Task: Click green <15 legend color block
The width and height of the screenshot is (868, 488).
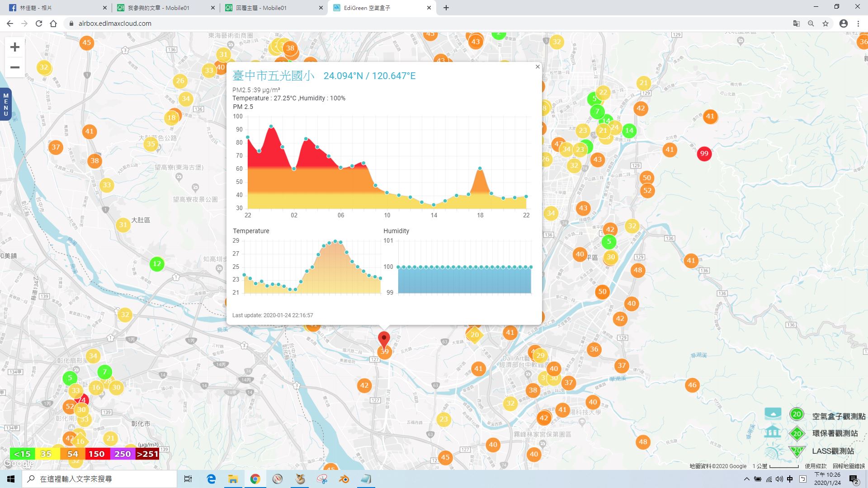Action: (22, 454)
